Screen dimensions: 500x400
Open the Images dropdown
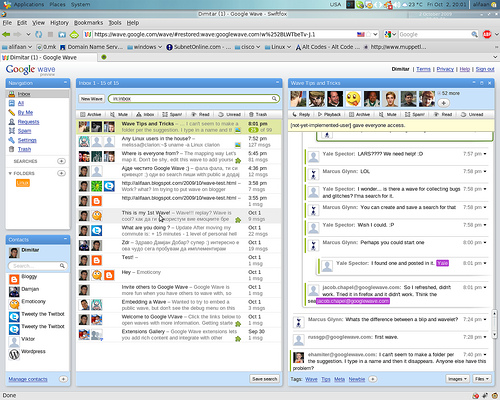tap(457, 379)
